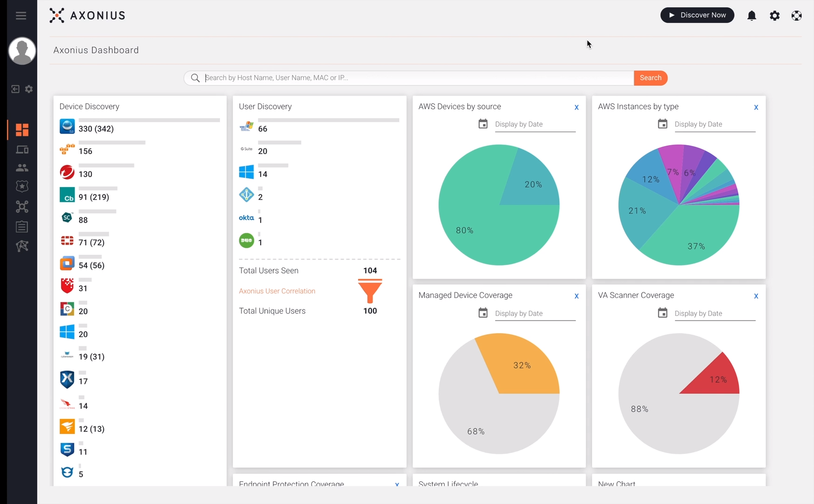The width and height of the screenshot is (814, 504).
Task: Click the orange adapter icon with 12 (13)
Action: pyautogui.click(x=67, y=427)
